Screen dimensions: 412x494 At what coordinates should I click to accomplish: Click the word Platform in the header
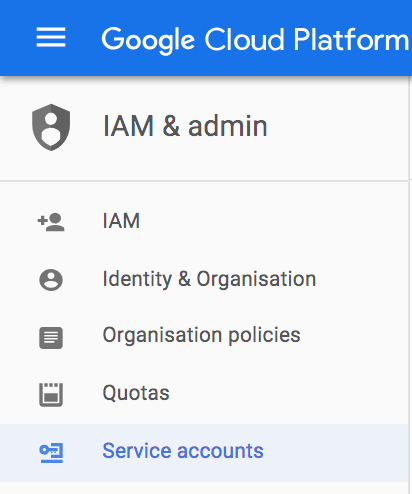[351, 39]
